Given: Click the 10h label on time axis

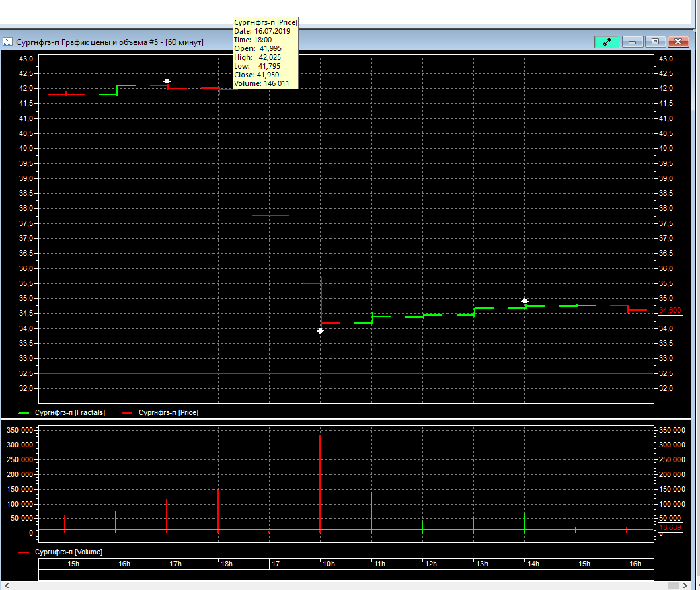Looking at the screenshot, I should coord(329,564).
